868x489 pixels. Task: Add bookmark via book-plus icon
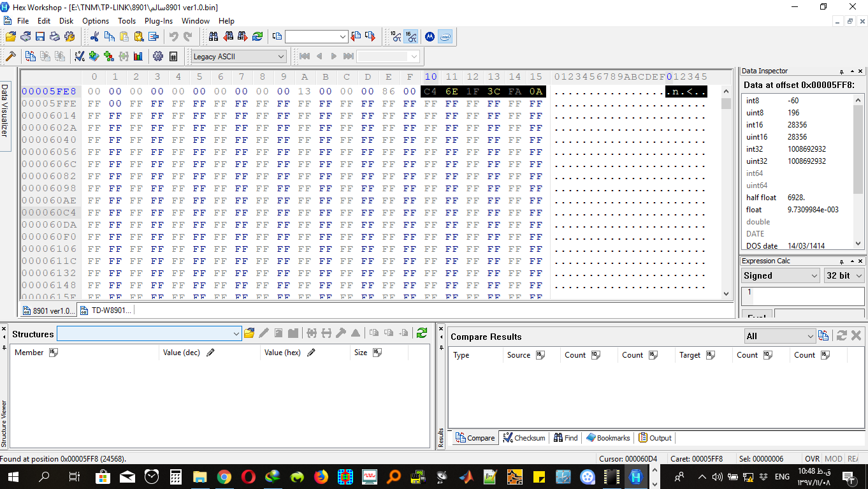94,56
